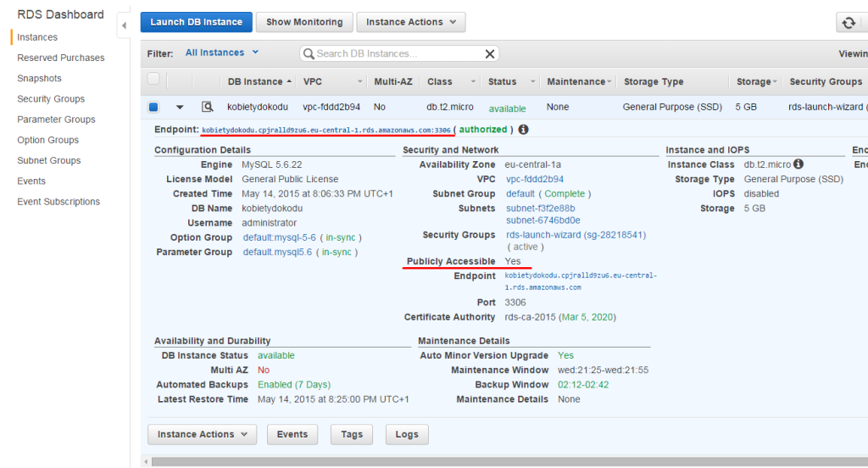Open the top Instance Actions dropdown
The height and width of the screenshot is (468, 868).
point(411,22)
